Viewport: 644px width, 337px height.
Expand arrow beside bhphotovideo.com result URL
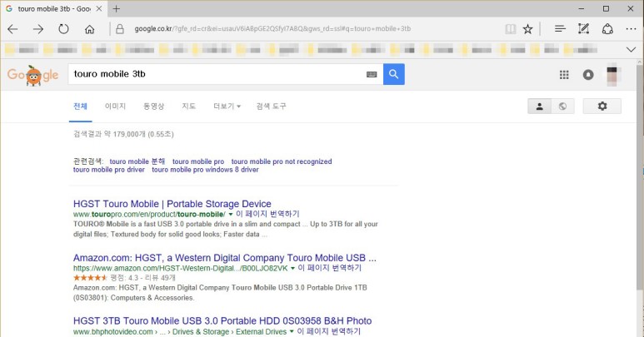click(292, 332)
